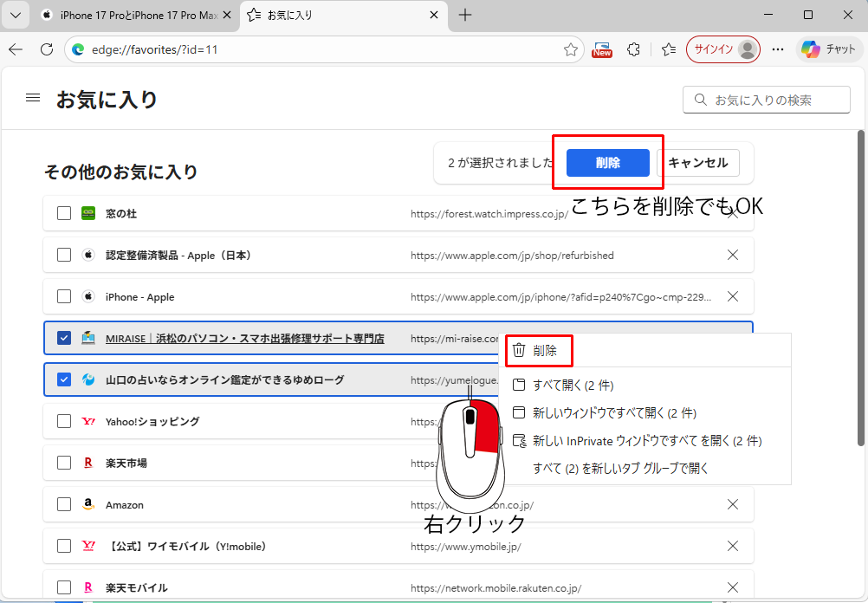Open the Copilot チャット button
The image size is (868, 603).
point(828,49)
